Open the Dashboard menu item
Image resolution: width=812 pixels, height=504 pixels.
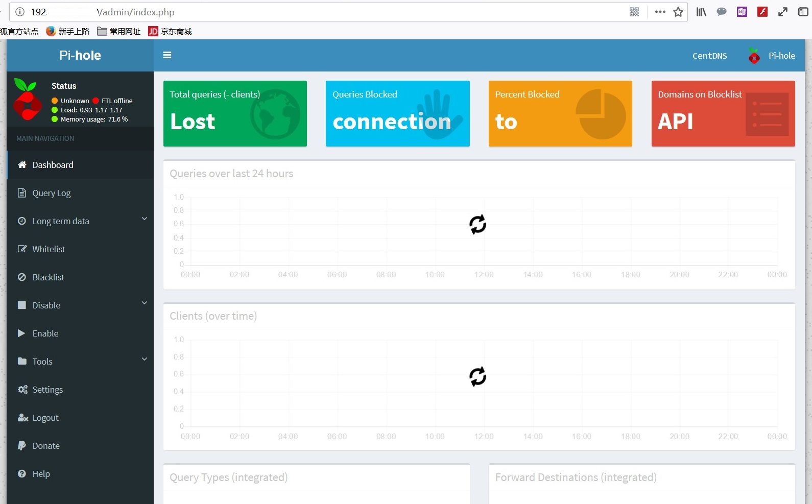(x=80, y=165)
